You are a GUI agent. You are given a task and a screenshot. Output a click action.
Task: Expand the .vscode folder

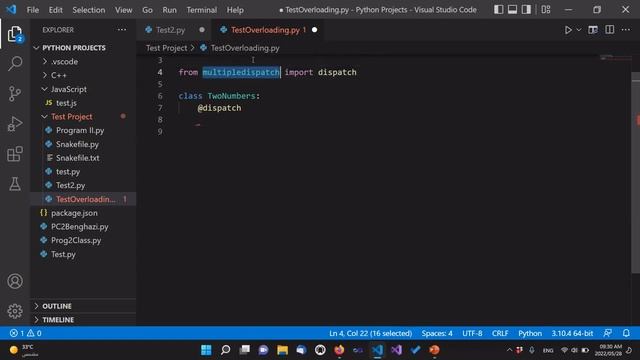tap(83, 62)
